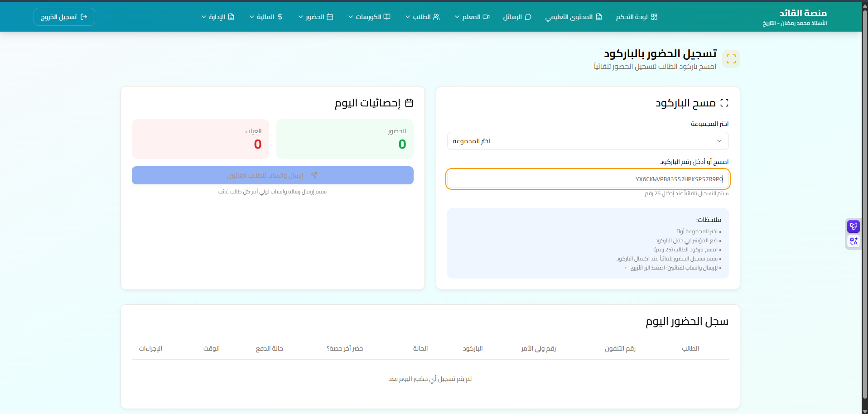868x414 pixels.
Task: Expand the الطلاب students menu
Action: 422,17
